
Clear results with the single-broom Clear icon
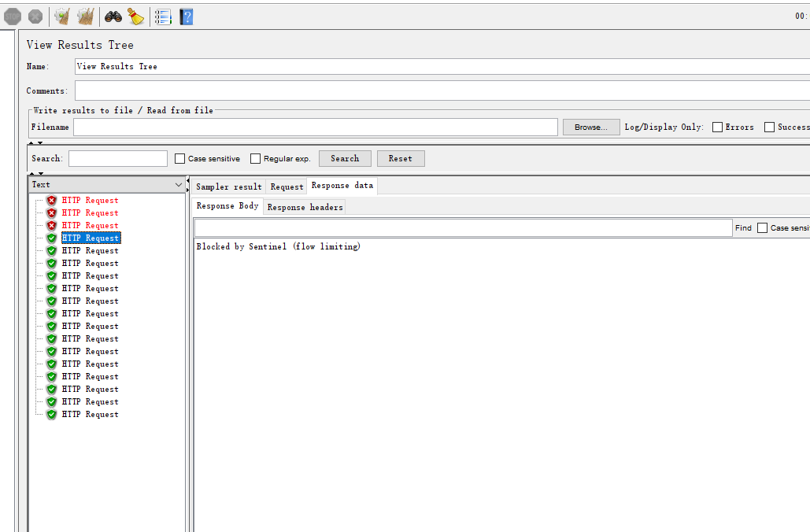pos(62,17)
